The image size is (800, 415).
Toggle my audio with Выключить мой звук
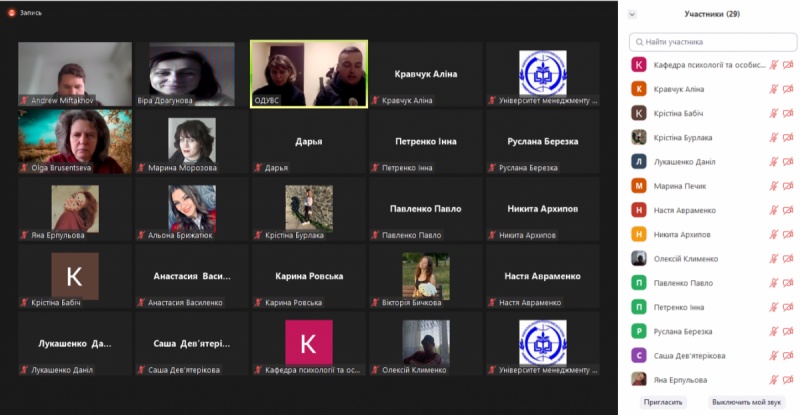pos(747,402)
